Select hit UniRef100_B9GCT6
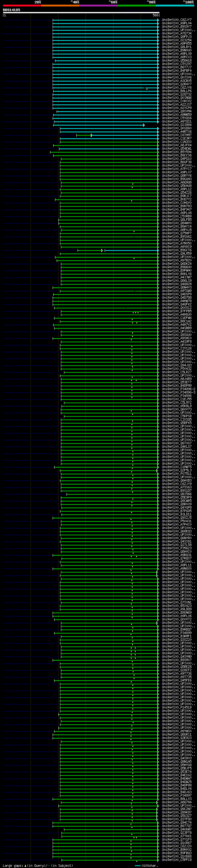Viewport: 197px width, 868px height. pos(176,250)
